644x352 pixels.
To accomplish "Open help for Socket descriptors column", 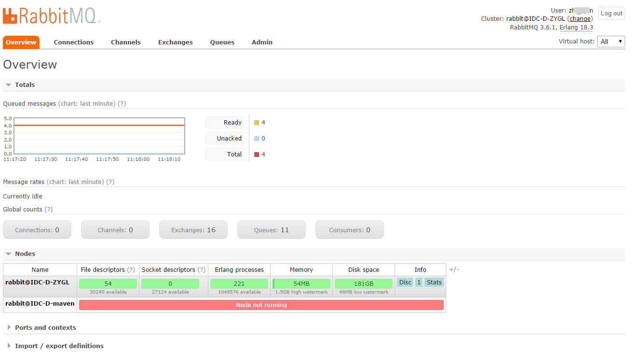I will (x=202, y=270).
